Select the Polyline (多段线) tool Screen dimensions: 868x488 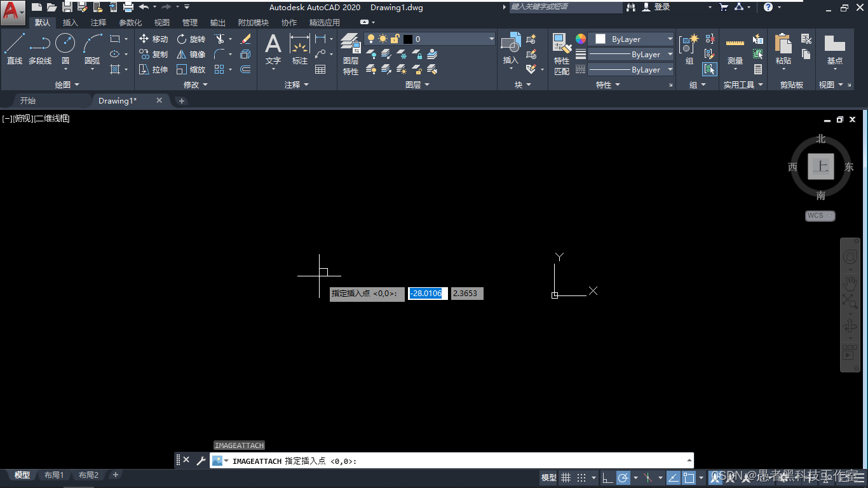(40, 49)
